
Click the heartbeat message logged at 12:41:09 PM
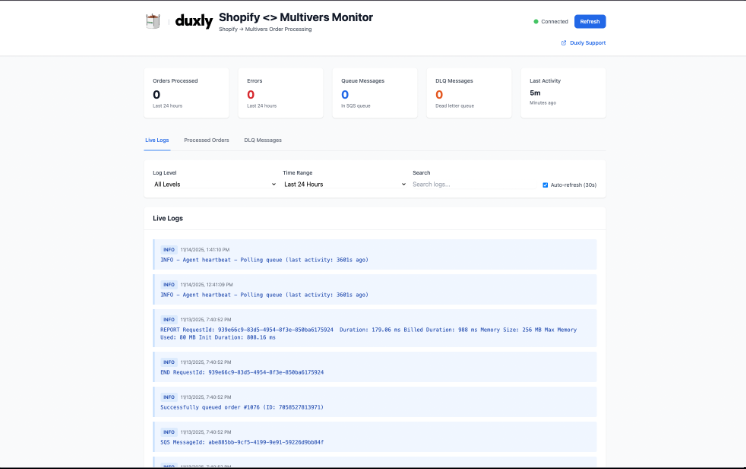coord(264,295)
